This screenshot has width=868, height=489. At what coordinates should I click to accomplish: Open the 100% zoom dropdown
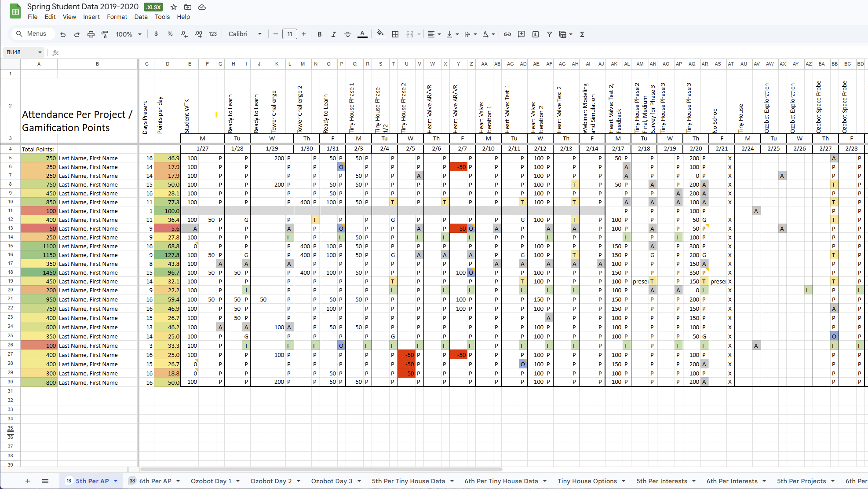128,34
